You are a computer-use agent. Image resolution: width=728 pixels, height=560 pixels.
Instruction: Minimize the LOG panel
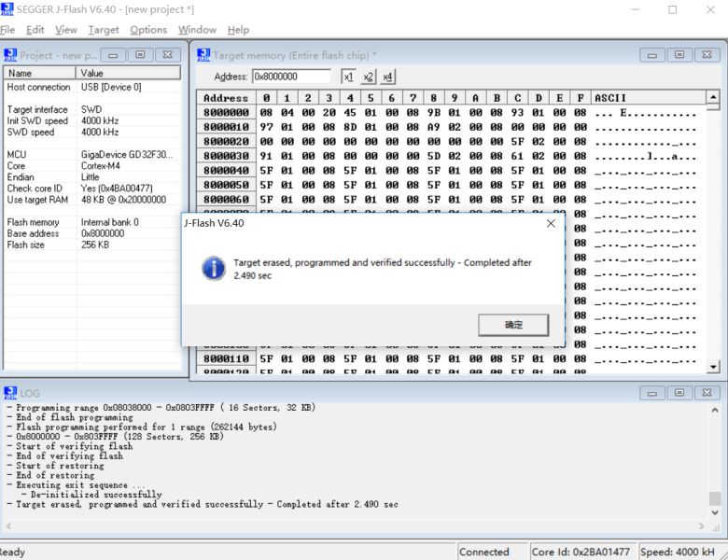point(651,393)
